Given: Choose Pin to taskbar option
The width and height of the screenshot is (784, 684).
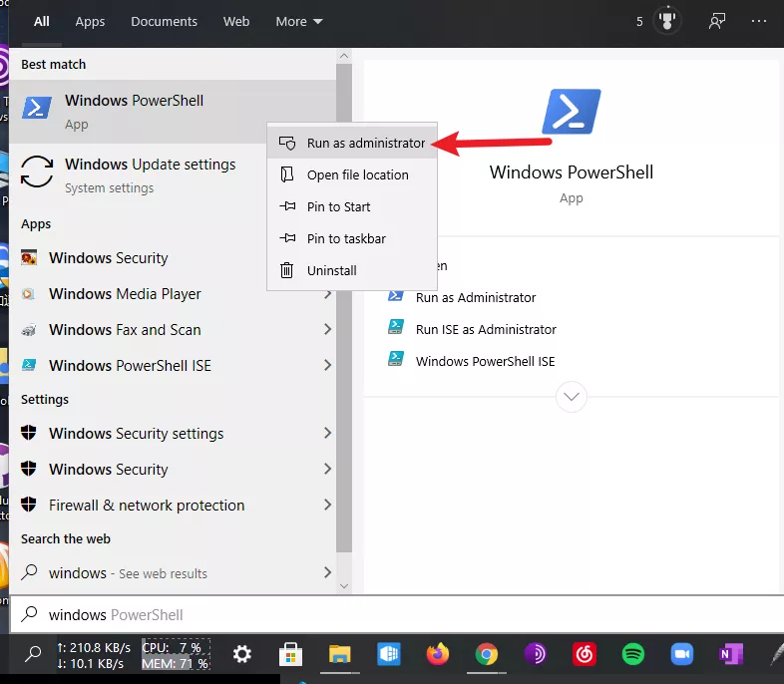Looking at the screenshot, I should pos(352,239).
